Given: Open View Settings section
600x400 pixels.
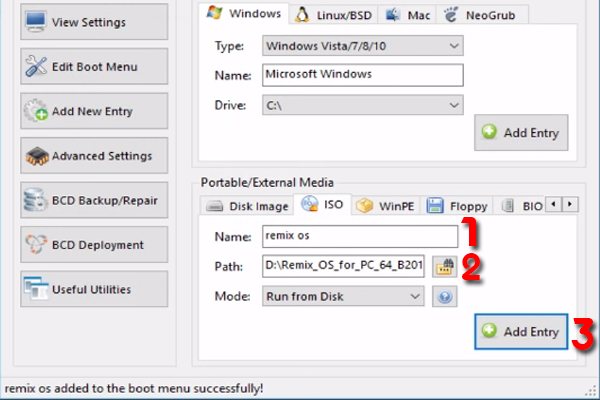Looking at the screenshot, I should [94, 22].
